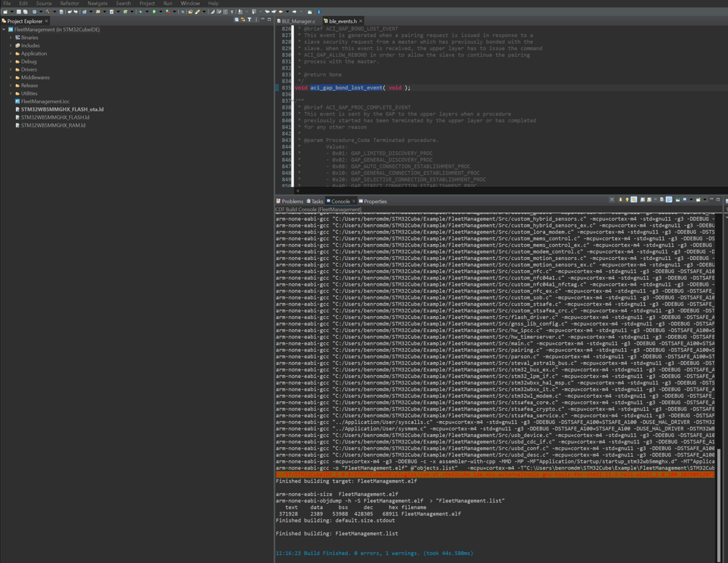Click the Save icon in main toolbar
The height and width of the screenshot is (563, 728).
tap(19, 12)
